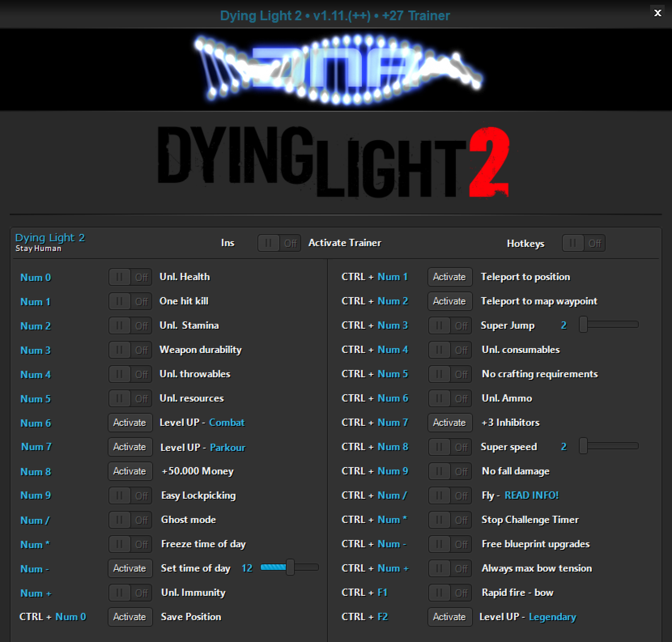Switch on Unl. Ammo
The width and height of the screenshot is (672, 642).
click(450, 398)
